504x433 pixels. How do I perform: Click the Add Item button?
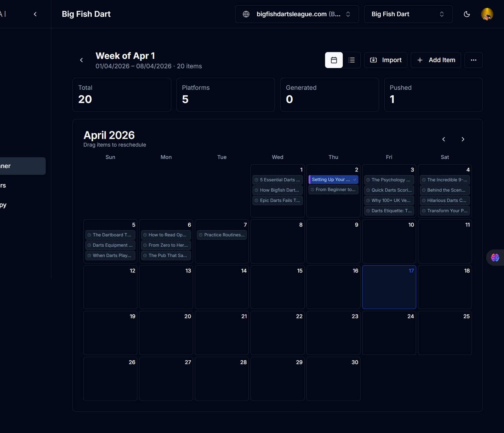tap(436, 60)
